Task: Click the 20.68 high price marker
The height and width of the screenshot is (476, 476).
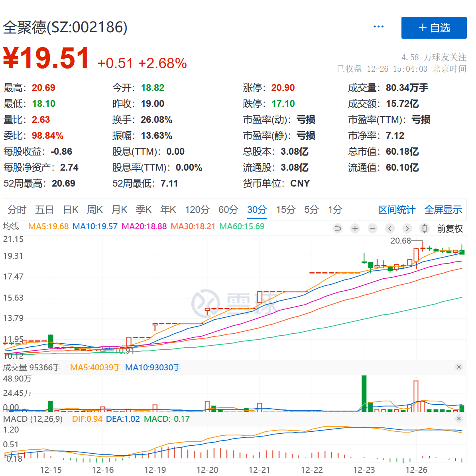Action: (x=400, y=241)
